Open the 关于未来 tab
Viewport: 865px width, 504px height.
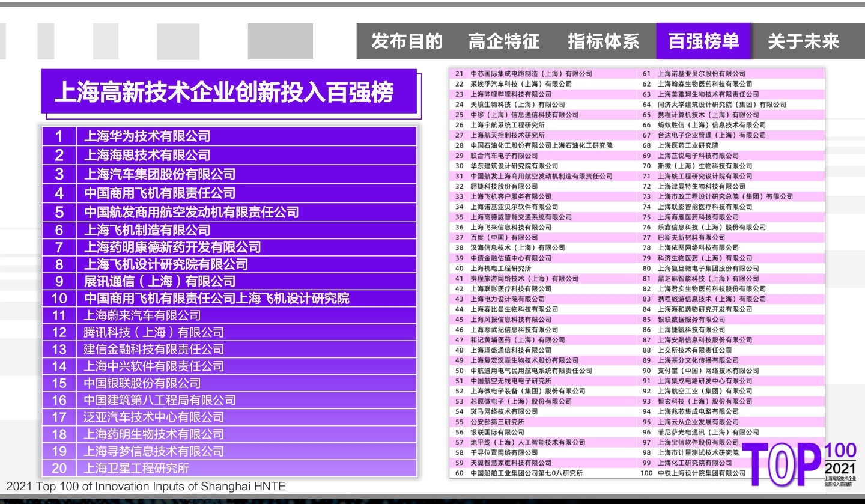[x=803, y=41]
